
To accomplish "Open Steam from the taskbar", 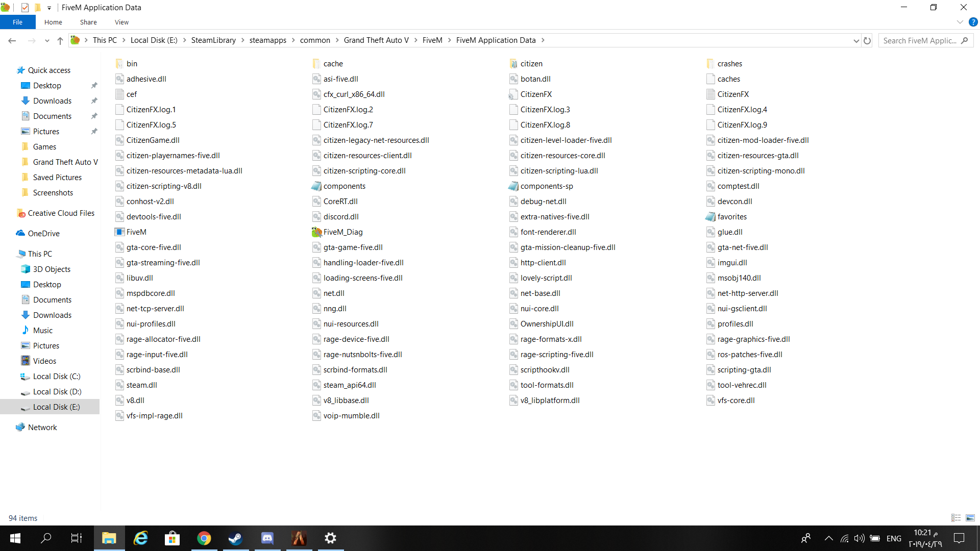I will pos(235,538).
